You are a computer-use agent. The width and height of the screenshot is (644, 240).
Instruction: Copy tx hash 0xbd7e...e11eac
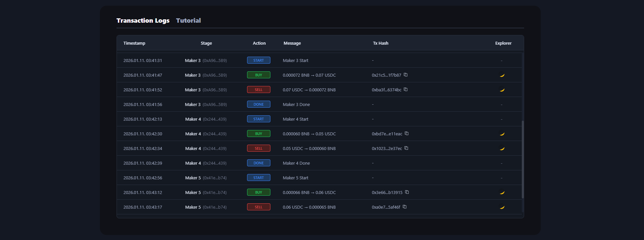pyautogui.click(x=407, y=134)
